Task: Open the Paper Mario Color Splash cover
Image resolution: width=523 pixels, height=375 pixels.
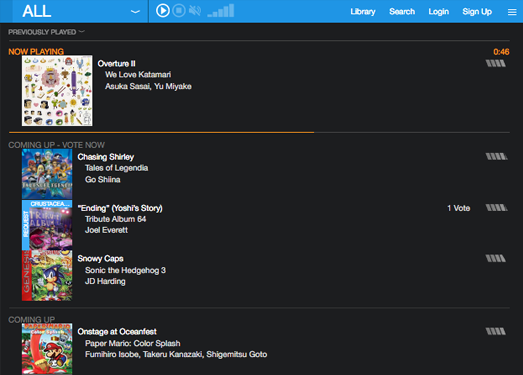Action: [47, 348]
